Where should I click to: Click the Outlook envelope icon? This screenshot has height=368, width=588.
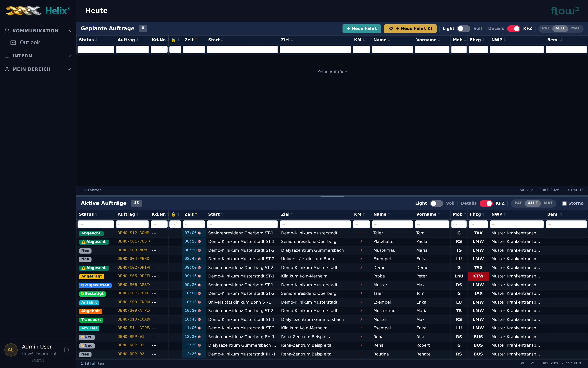pos(13,43)
